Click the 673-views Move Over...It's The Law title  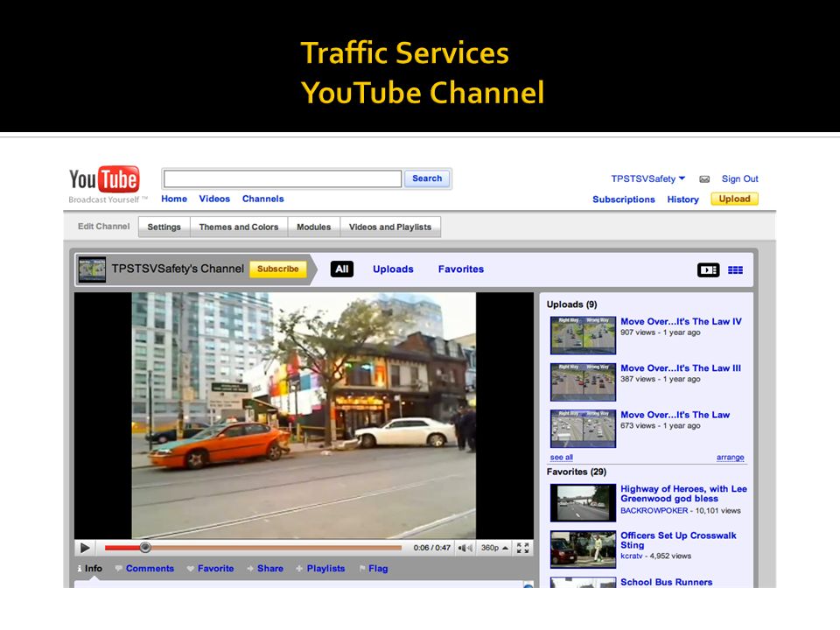pyautogui.click(x=675, y=415)
